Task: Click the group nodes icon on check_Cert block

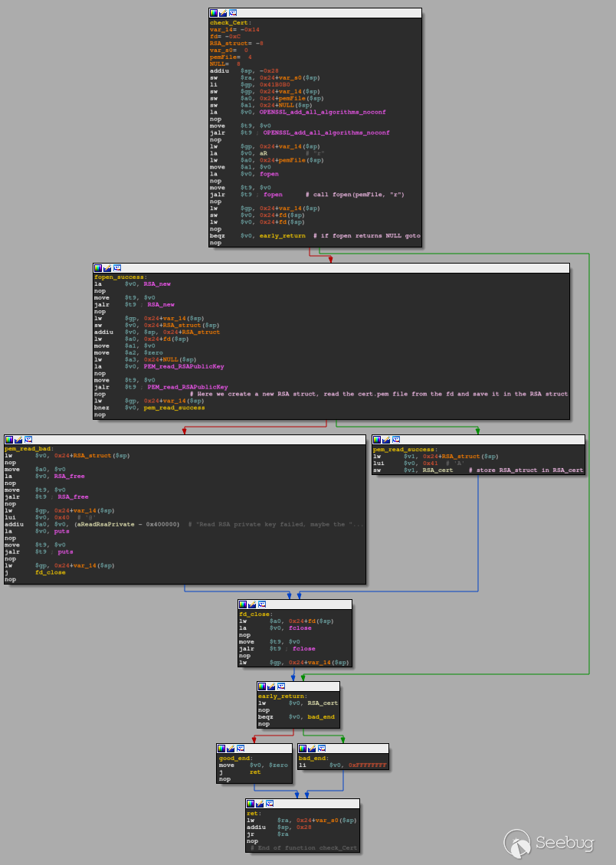Action: tap(232, 13)
